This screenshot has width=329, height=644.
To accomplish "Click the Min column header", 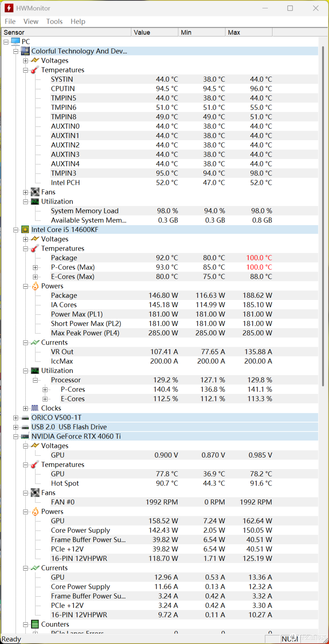I will pos(202,32).
